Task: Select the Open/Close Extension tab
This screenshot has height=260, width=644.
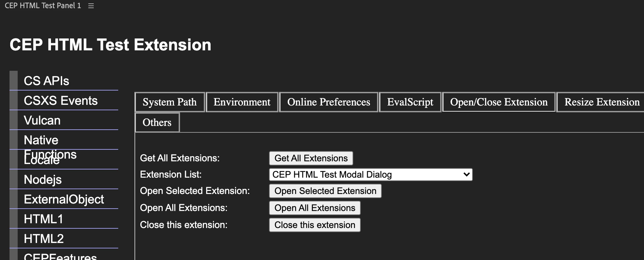Action: coord(499,102)
